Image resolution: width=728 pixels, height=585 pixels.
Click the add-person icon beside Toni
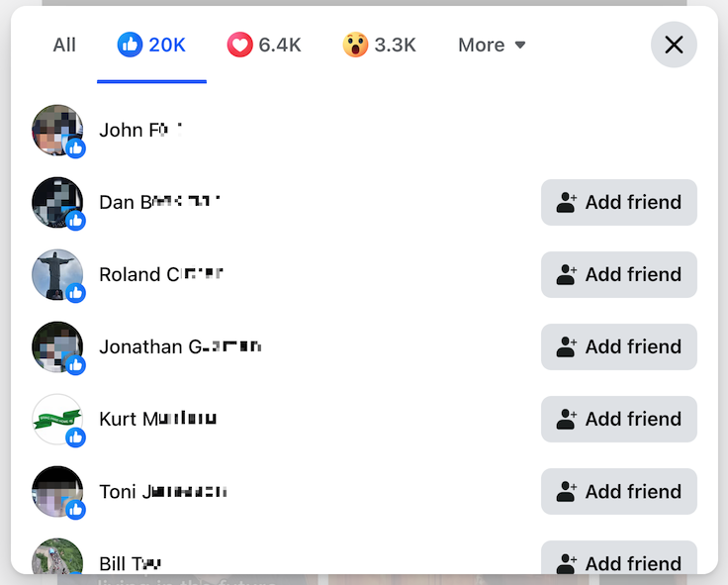(x=567, y=491)
